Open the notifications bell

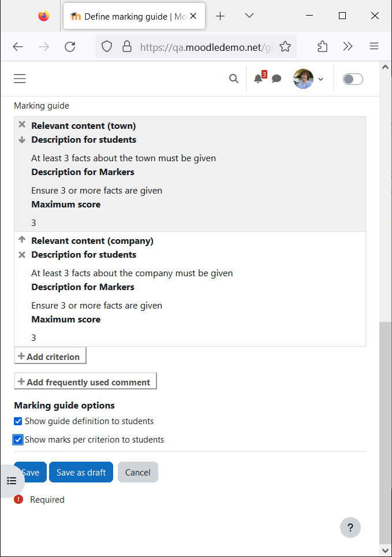(x=258, y=79)
